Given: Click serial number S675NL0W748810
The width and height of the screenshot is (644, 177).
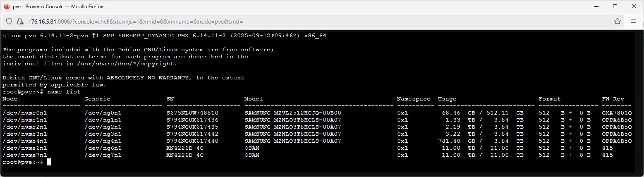Looking at the screenshot, I should click(x=192, y=113).
